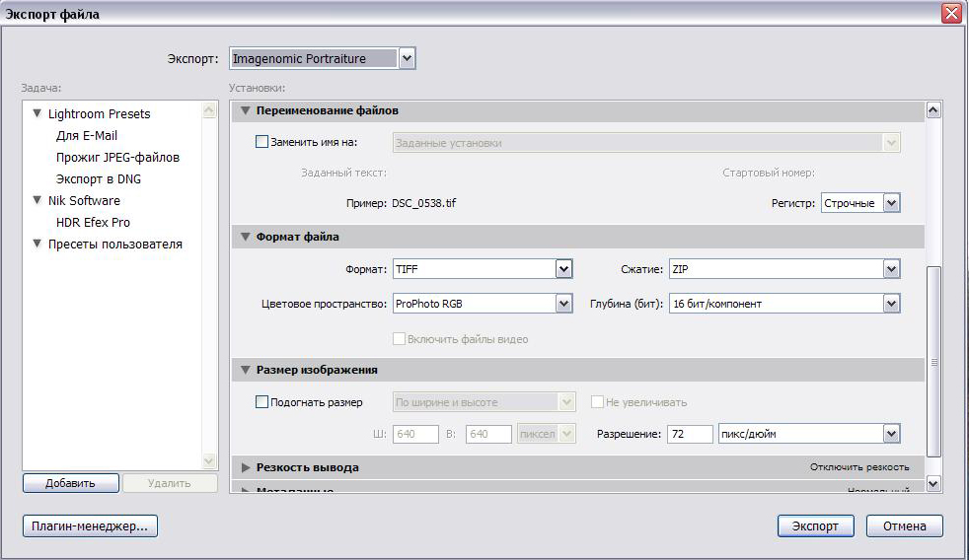Expand the Резкость вывода section
Viewport: 969px width, 560px height.
click(x=246, y=467)
